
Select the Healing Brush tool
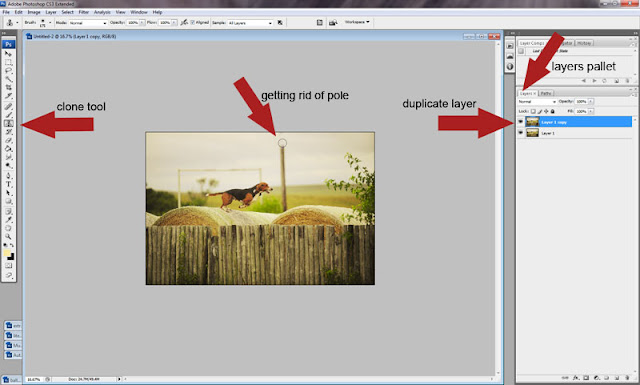tap(8, 107)
